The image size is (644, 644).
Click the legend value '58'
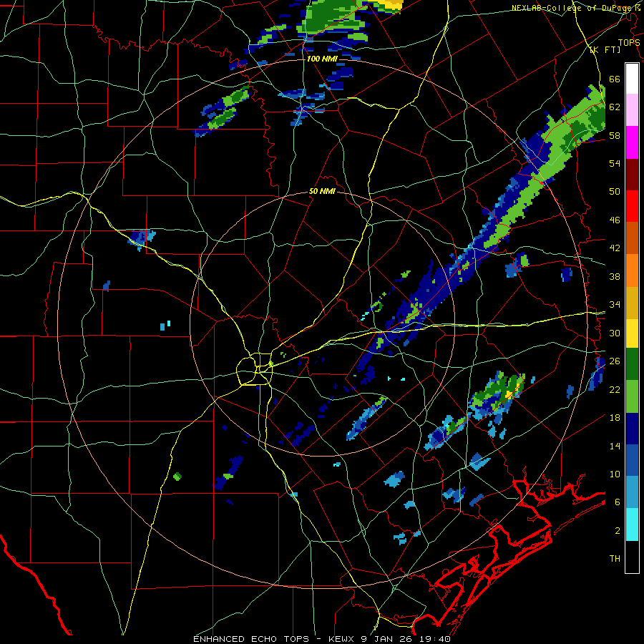[x=615, y=135]
